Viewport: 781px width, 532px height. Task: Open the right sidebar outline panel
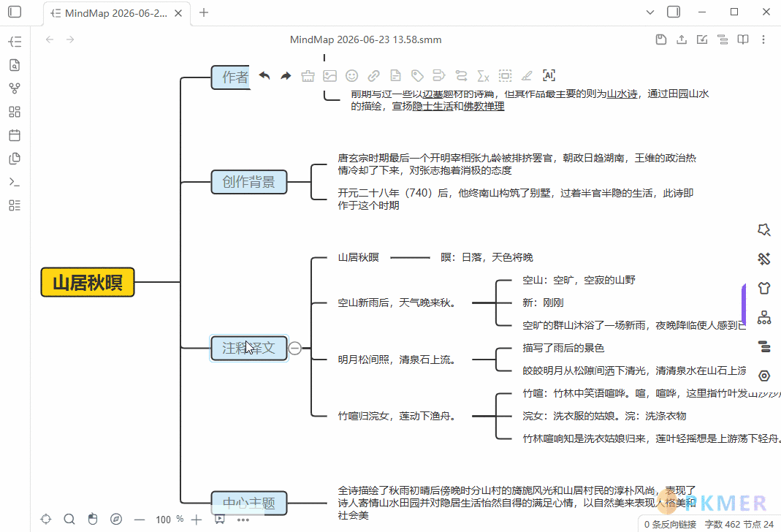(764, 346)
